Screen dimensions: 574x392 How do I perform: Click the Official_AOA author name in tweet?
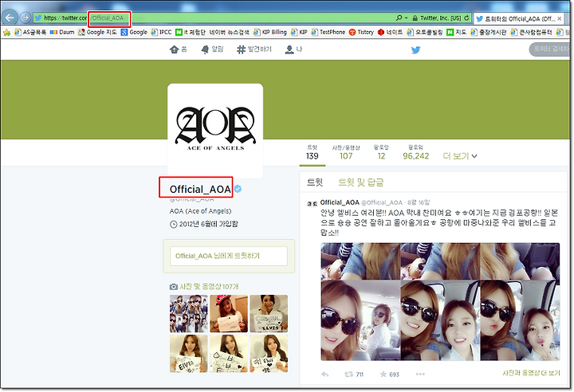(x=340, y=202)
